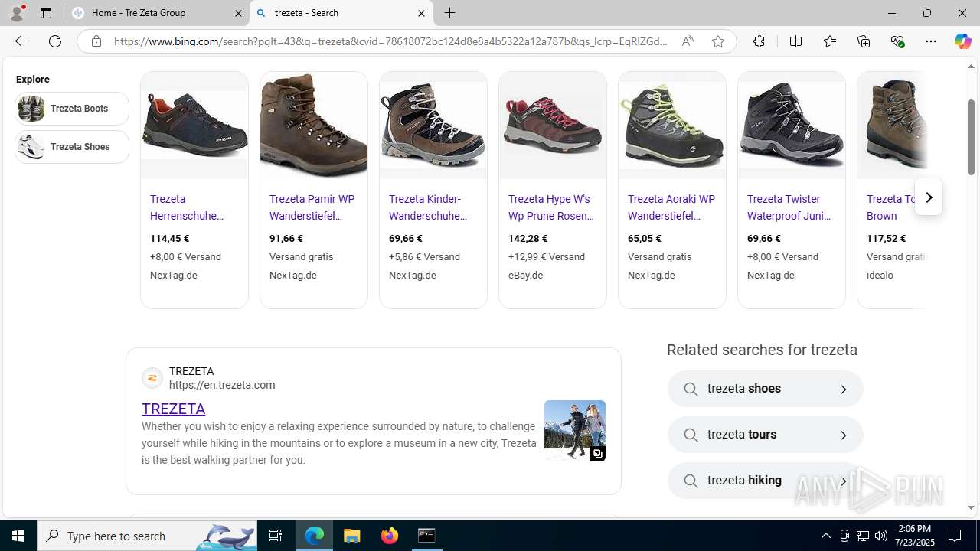Click the idealo seller text
This screenshot has height=551, width=980.
click(880, 275)
